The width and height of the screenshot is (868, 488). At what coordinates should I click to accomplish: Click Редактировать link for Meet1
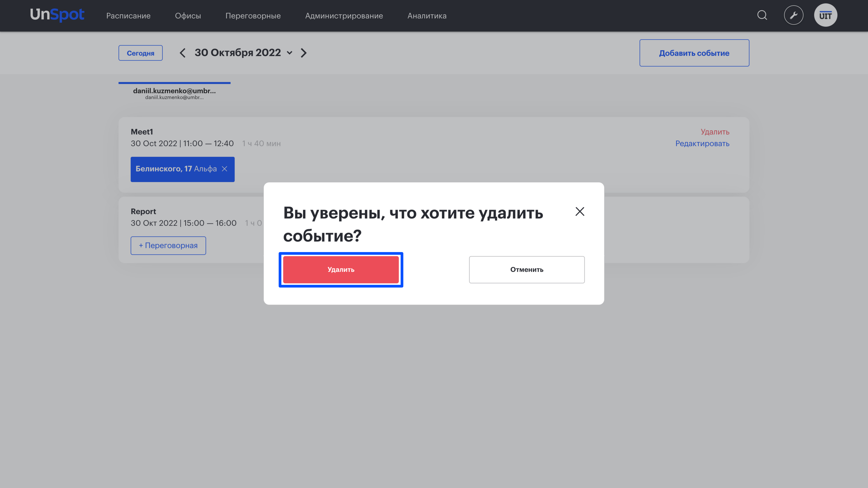[x=702, y=144]
